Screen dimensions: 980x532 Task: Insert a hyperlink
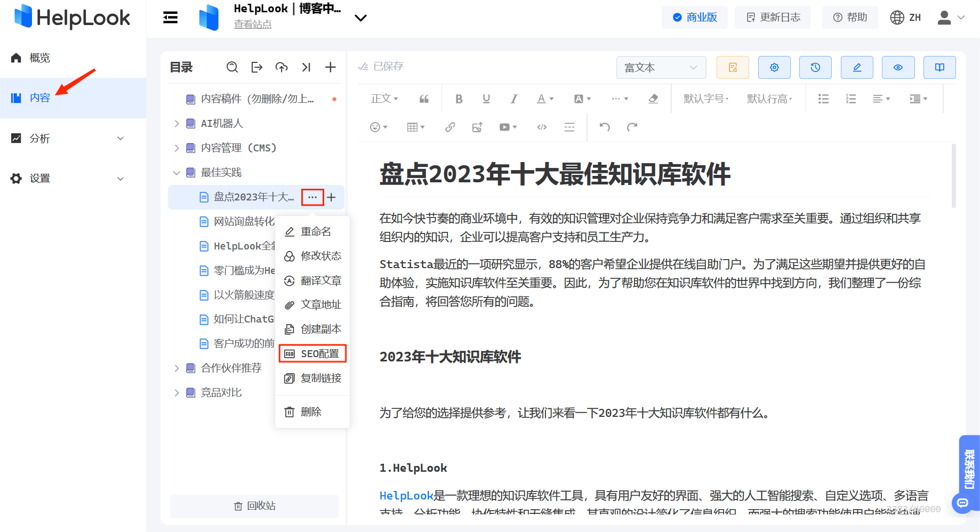450,127
